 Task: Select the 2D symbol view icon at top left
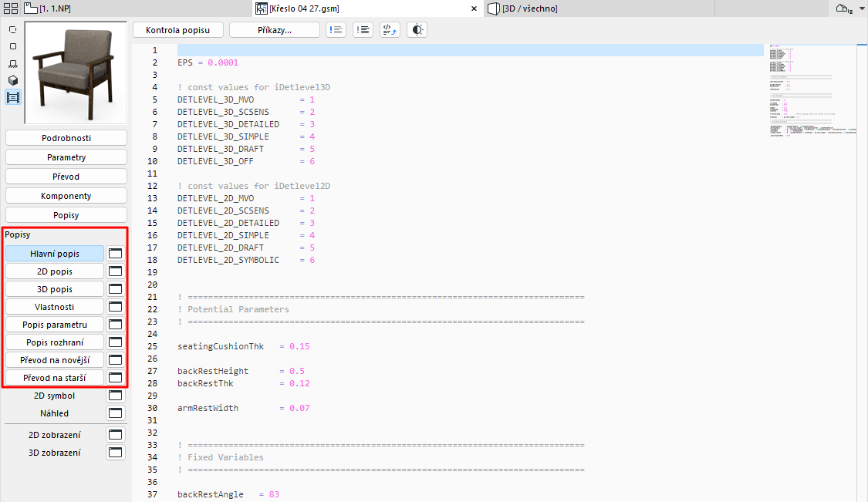(x=12, y=29)
